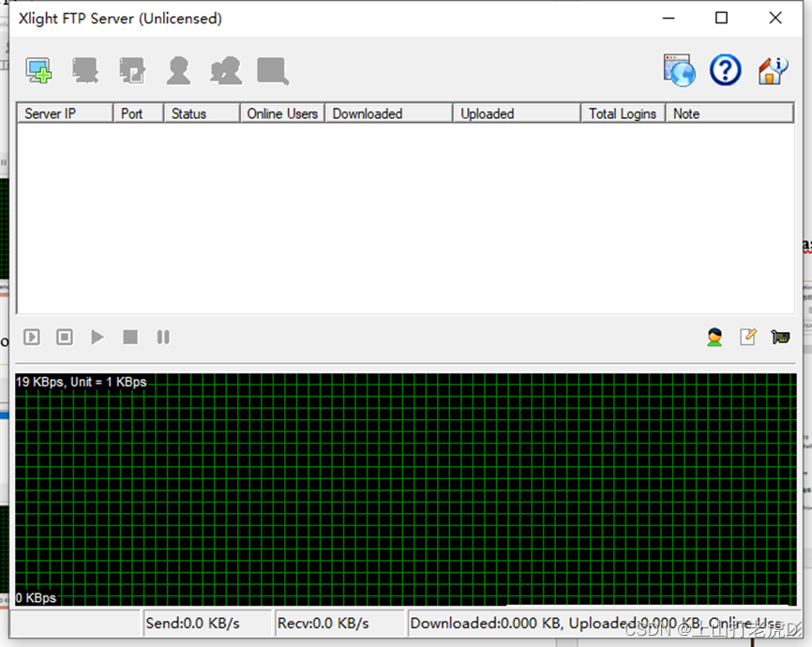Open the blue question mark Help icon
The width and height of the screenshot is (812, 647).
pyautogui.click(x=725, y=70)
